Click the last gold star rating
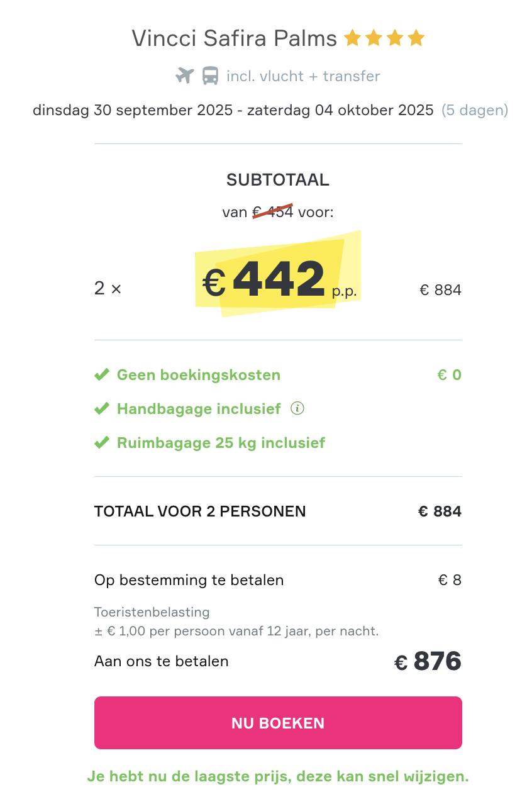This screenshot has height=804, width=532. tap(416, 39)
